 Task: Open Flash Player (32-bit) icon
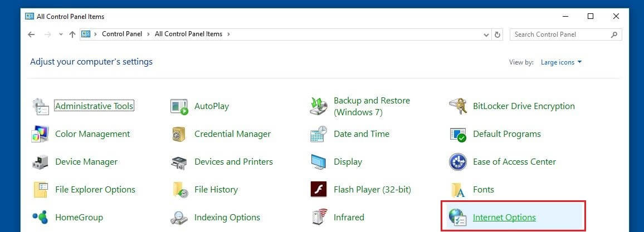318,190
